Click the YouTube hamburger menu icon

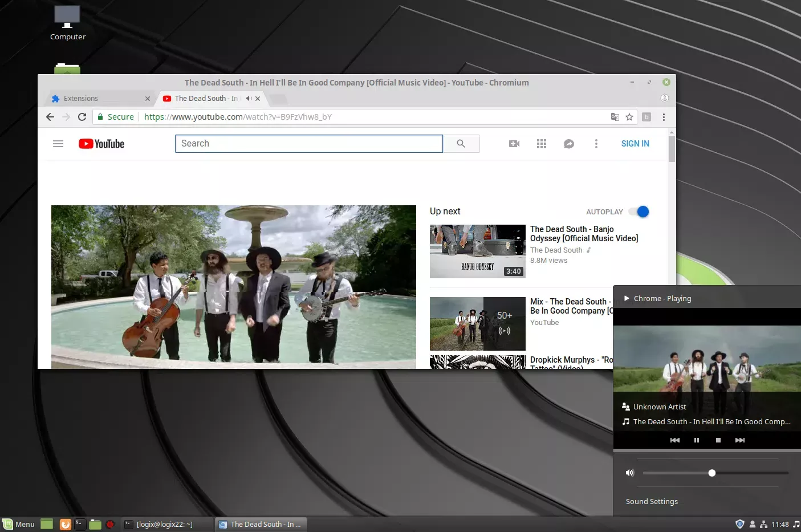[58, 143]
